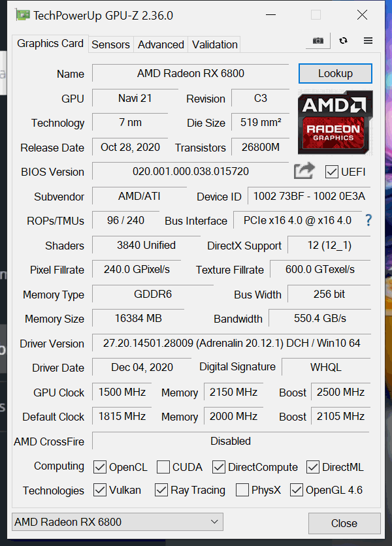
Task: Click the Bandwidth field 550.4 GB/s
Action: pyautogui.click(x=320, y=318)
